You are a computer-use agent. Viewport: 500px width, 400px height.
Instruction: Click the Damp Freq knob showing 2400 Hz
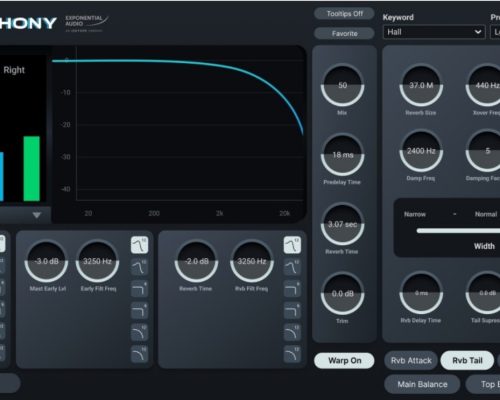click(x=421, y=151)
